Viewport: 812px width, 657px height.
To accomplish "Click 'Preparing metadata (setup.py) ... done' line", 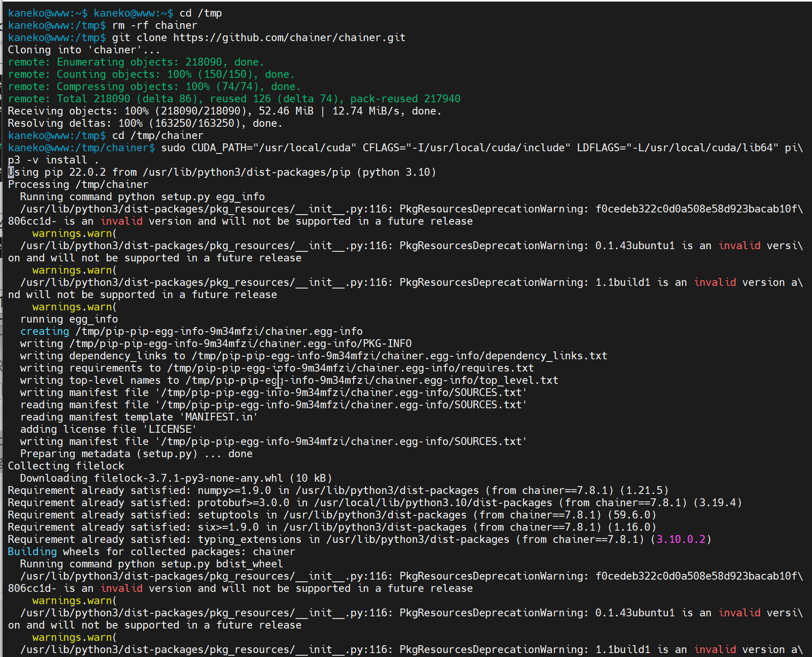I will tap(136, 454).
